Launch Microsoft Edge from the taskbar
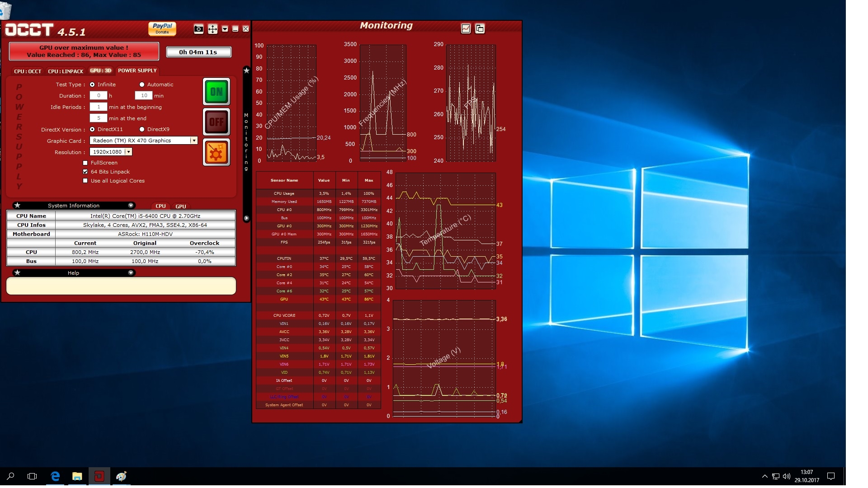The height and width of the screenshot is (488, 868). [x=55, y=476]
